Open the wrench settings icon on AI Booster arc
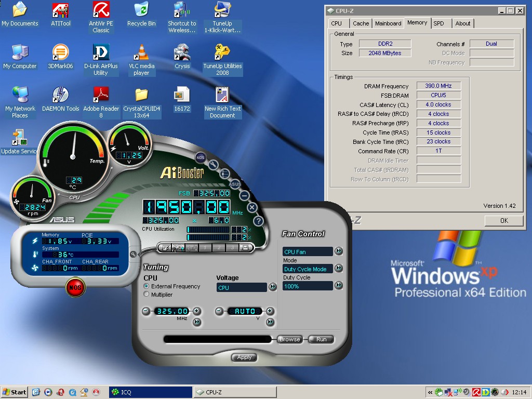 (x=213, y=165)
